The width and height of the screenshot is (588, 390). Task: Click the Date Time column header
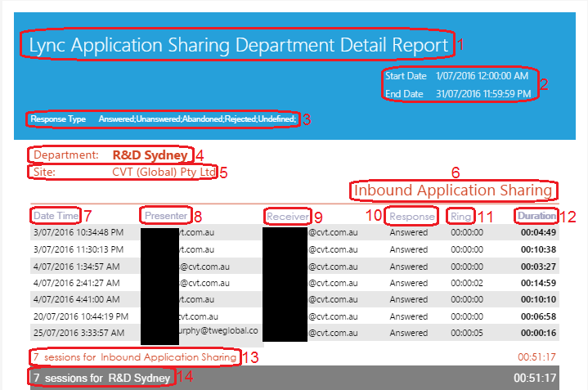pyautogui.click(x=56, y=216)
